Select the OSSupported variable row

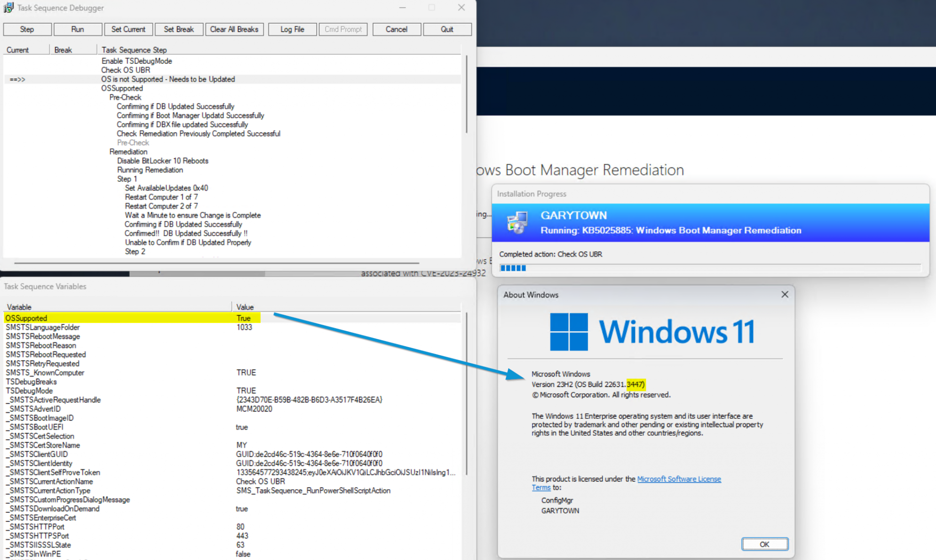tap(232, 318)
